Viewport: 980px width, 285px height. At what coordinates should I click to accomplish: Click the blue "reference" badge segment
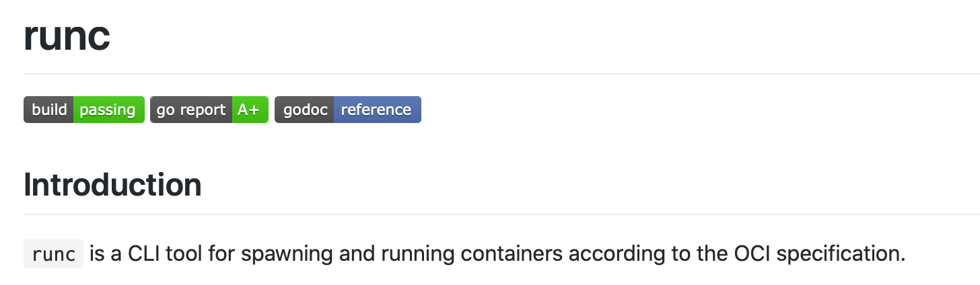click(x=378, y=110)
